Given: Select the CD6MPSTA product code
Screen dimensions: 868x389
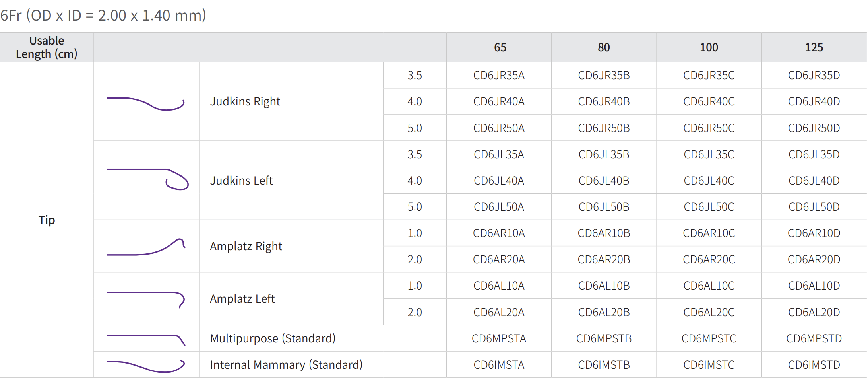Looking at the screenshot, I should (x=499, y=338).
